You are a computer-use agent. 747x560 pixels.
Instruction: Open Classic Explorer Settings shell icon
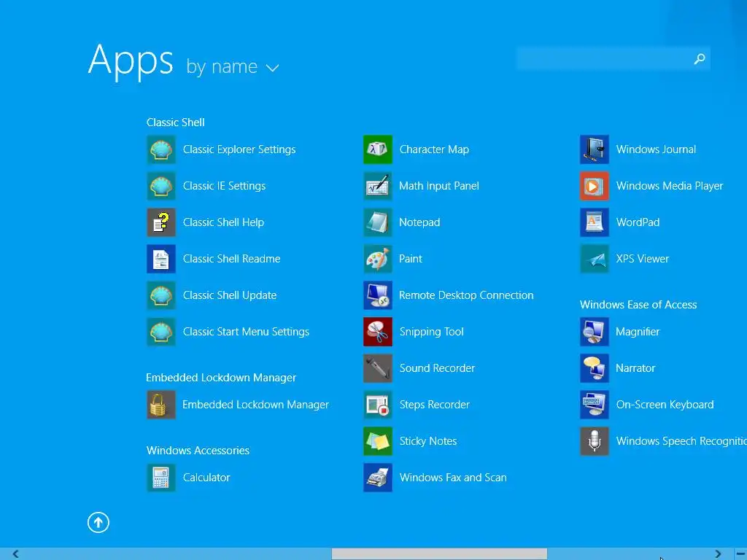click(x=161, y=149)
